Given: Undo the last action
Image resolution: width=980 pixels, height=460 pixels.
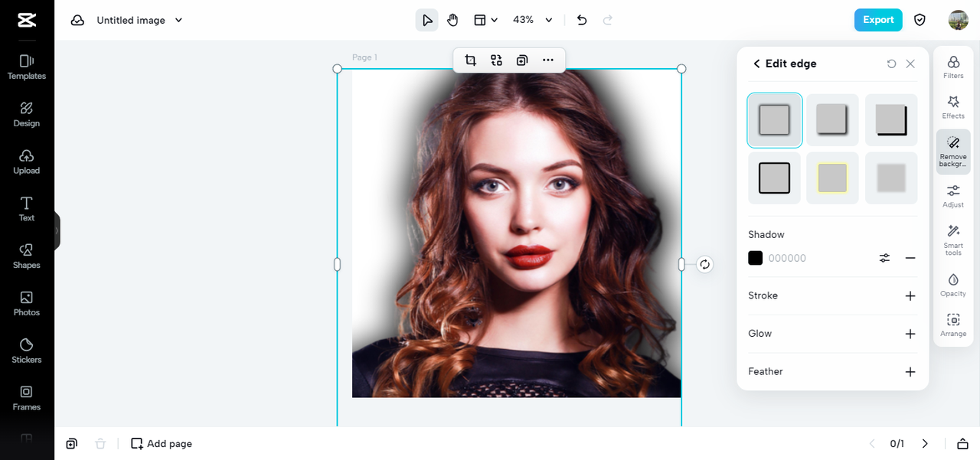Looking at the screenshot, I should [582, 20].
